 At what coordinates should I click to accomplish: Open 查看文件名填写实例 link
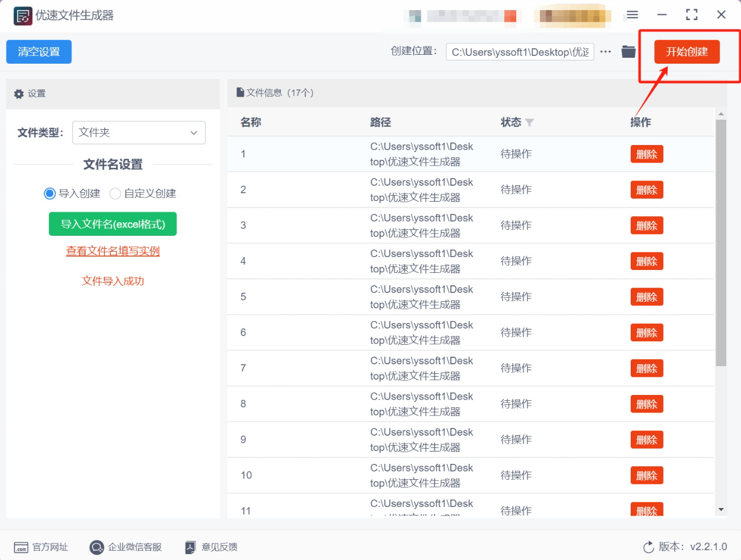(x=113, y=251)
